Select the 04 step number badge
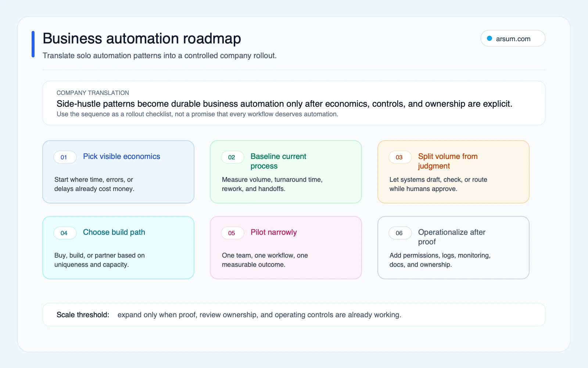The height and width of the screenshot is (368, 588). [65, 233]
